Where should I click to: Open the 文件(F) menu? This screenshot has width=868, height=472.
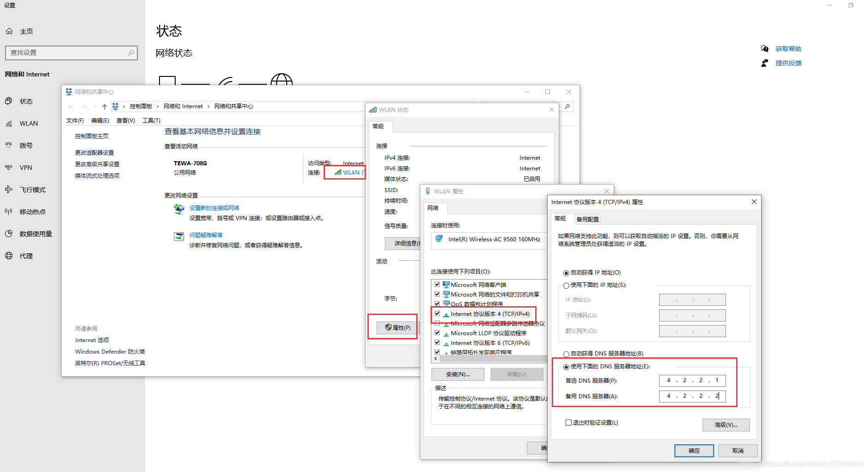click(75, 121)
